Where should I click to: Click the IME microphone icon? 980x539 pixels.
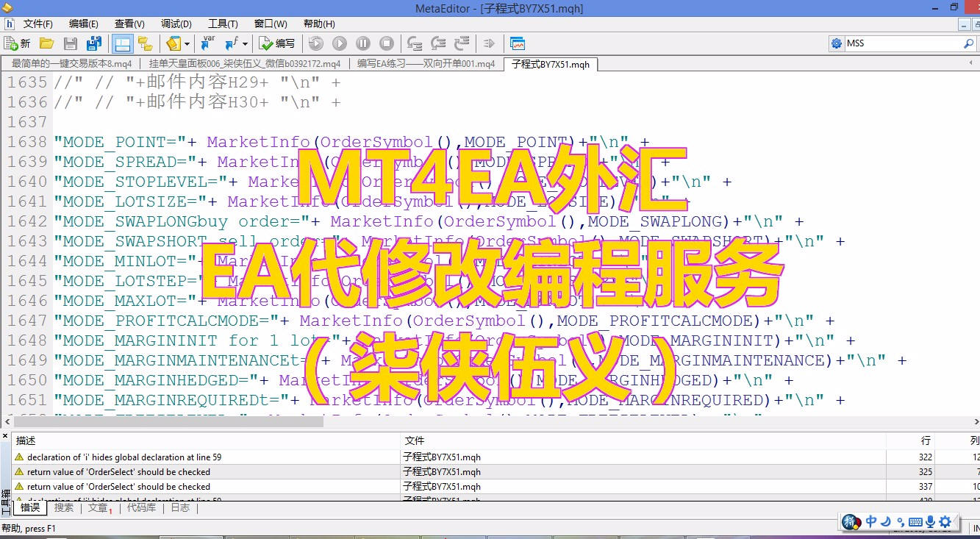pos(931,522)
